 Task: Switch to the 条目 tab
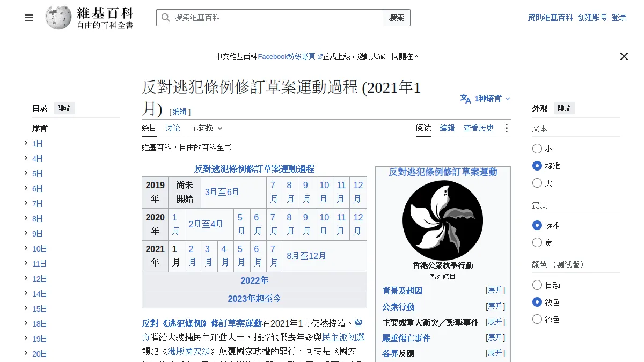tap(149, 128)
